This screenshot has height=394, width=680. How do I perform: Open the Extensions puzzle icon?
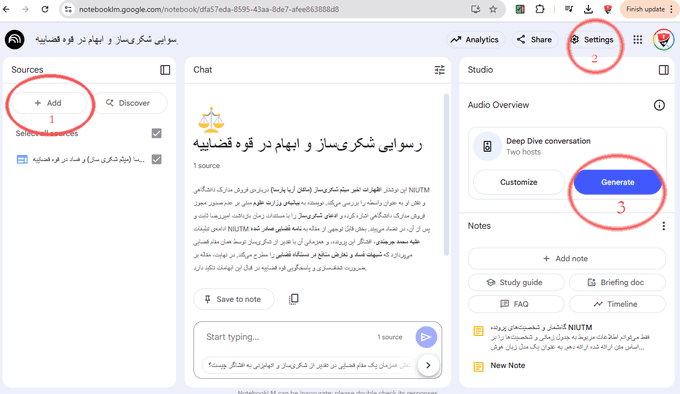coord(540,9)
